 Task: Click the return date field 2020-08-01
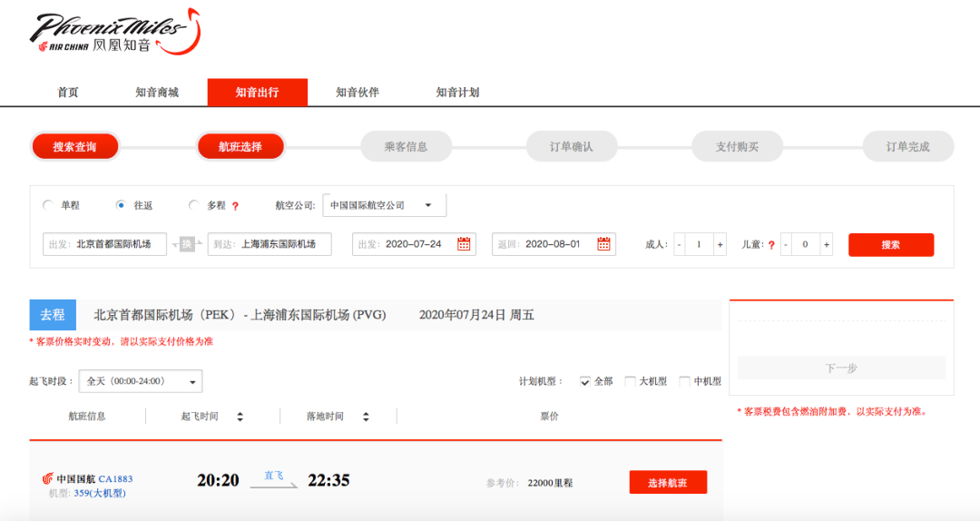point(554,244)
